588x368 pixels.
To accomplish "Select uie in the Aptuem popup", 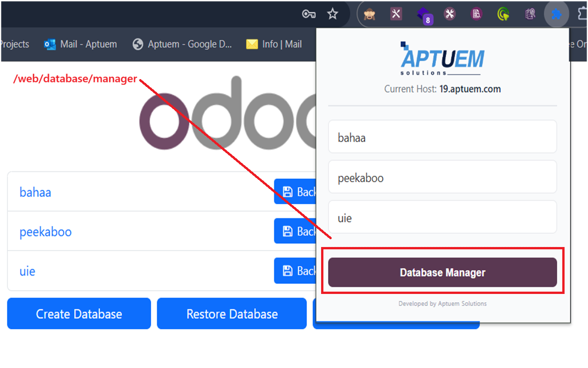I will point(442,217).
